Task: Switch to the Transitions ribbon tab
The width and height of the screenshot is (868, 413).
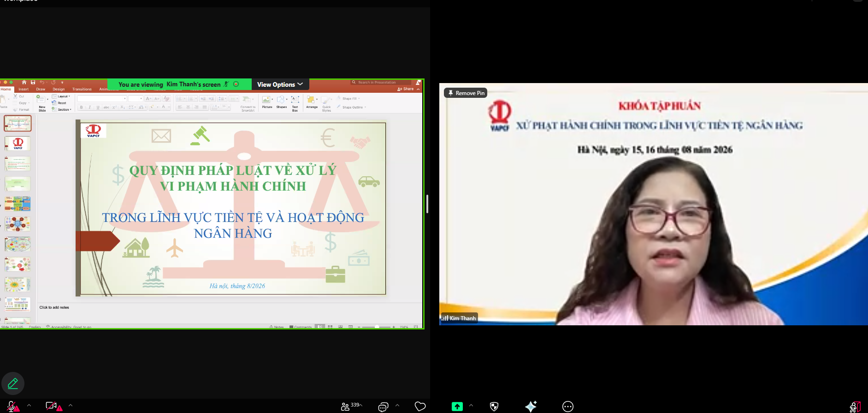Action: [82, 89]
